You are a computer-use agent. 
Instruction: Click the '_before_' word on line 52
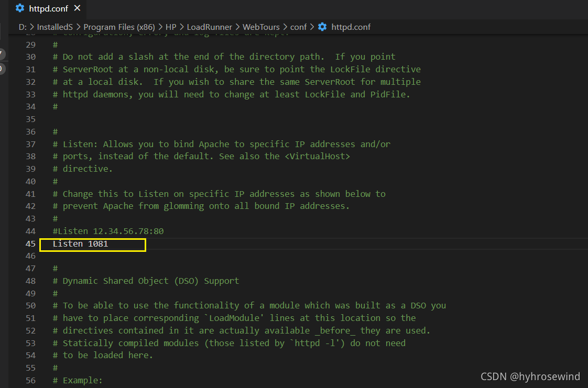(335, 331)
